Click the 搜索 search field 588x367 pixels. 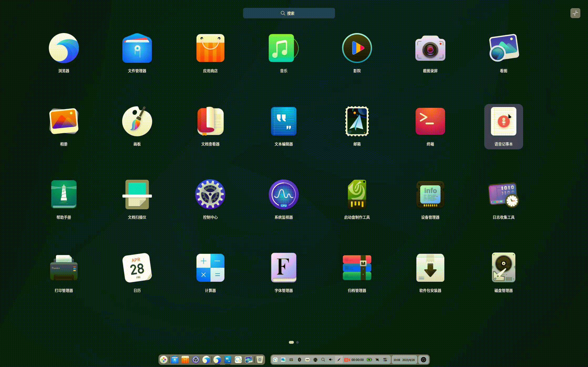[289, 13]
